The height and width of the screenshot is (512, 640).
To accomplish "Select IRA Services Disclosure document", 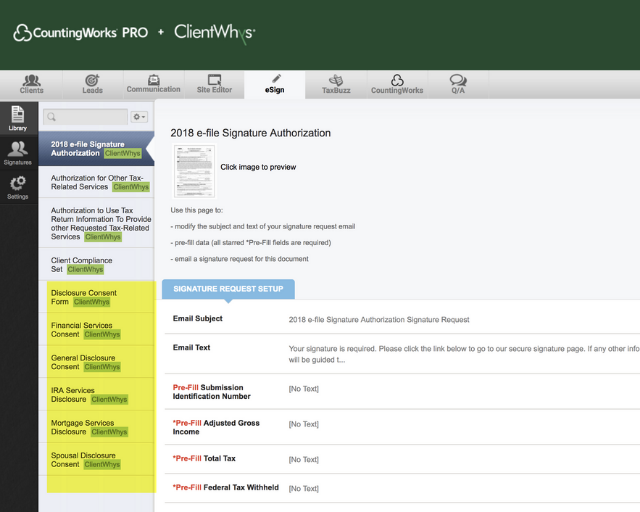I will [96, 394].
